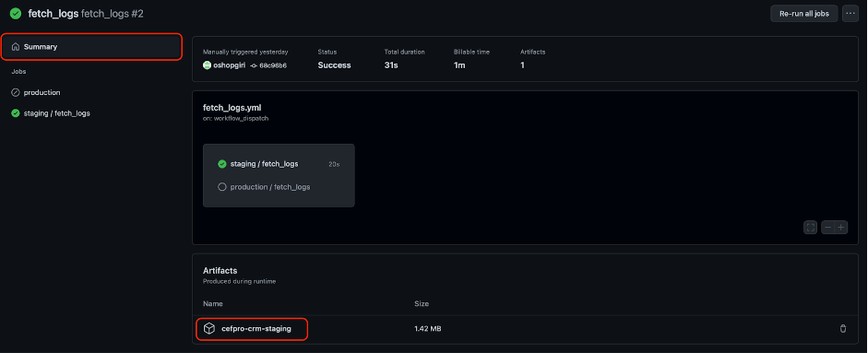The width and height of the screenshot is (868, 353).
Task: Click the 'on: workflow_dispatch' text
Action: tap(236, 118)
